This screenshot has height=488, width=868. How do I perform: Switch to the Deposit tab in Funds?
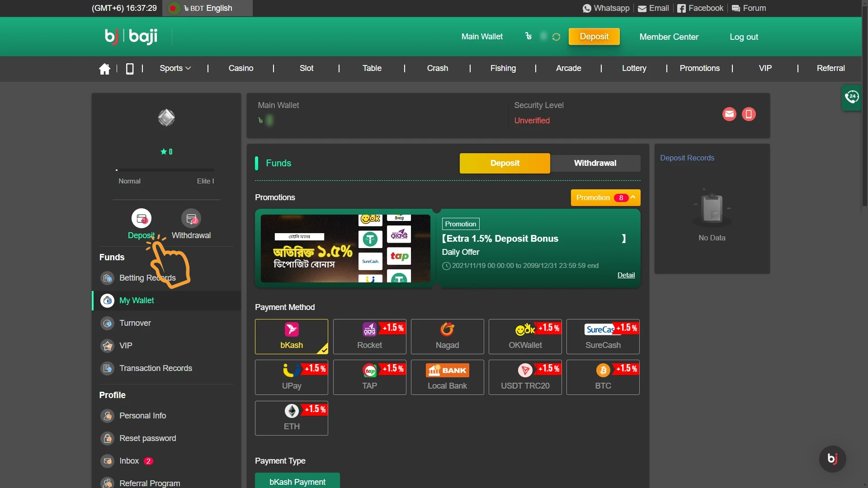click(x=505, y=163)
